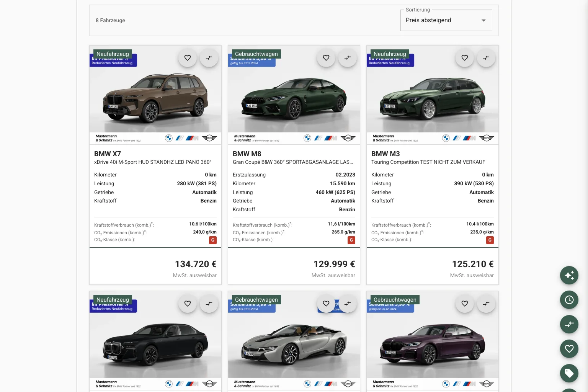Click the "0 km" mileage on the BMW M3
This screenshot has height=392, width=588.
(x=488, y=175)
